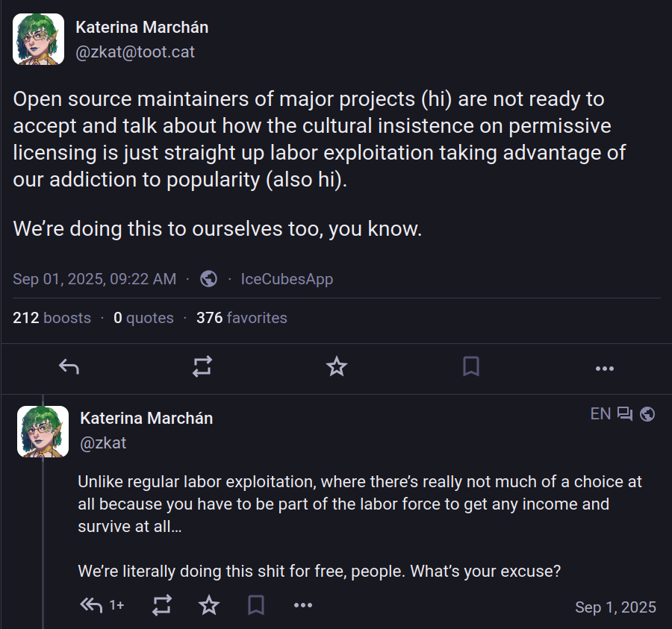Image resolution: width=672 pixels, height=629 pixels.
Task: View the 376 favorites
Action: 242,317
